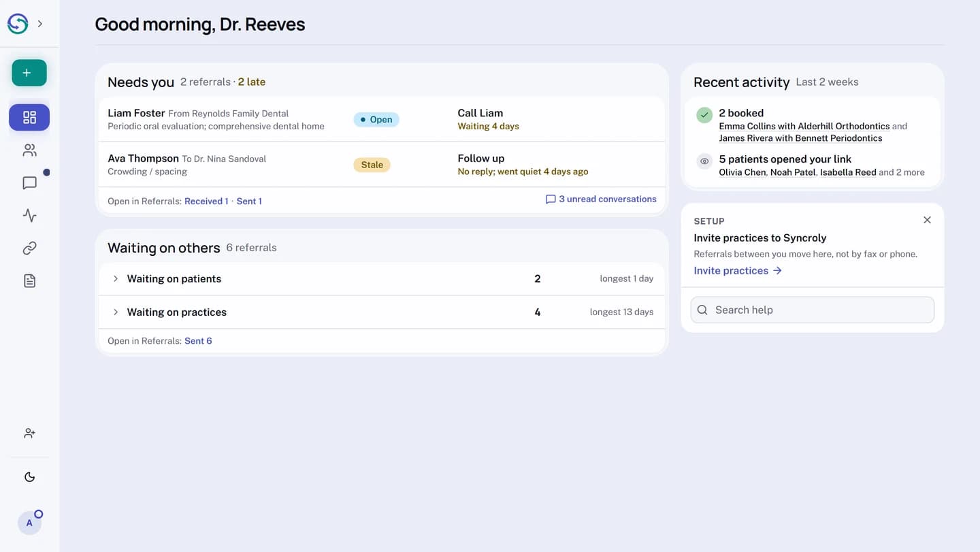The image size is (980, 552).
Task: Click the magnifier icon in Search help
Action: [x=703, y=310]
